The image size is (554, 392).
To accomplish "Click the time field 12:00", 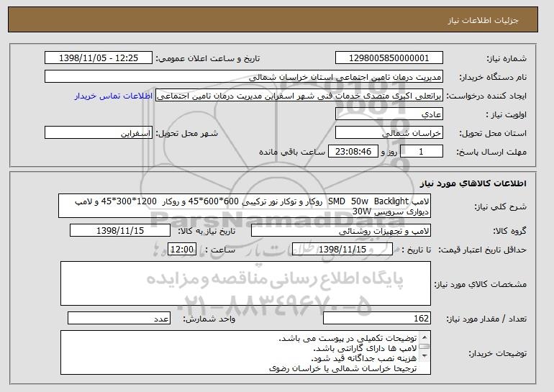I will 182,250.
